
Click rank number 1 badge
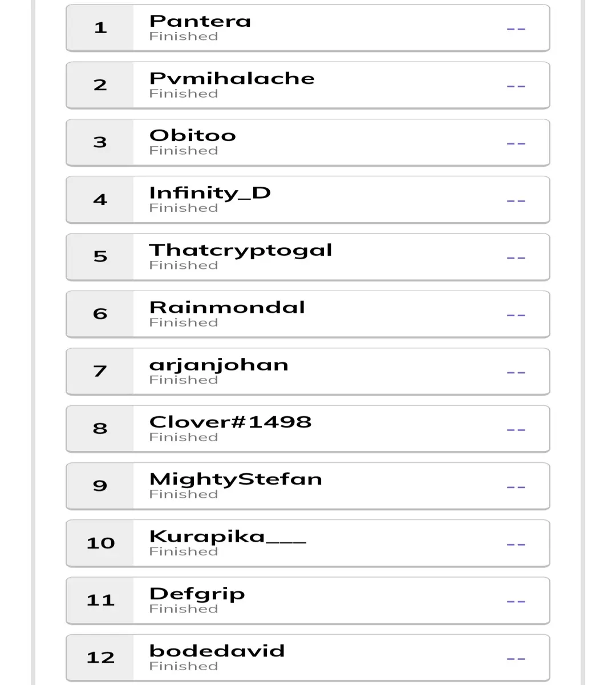(100, 28)
